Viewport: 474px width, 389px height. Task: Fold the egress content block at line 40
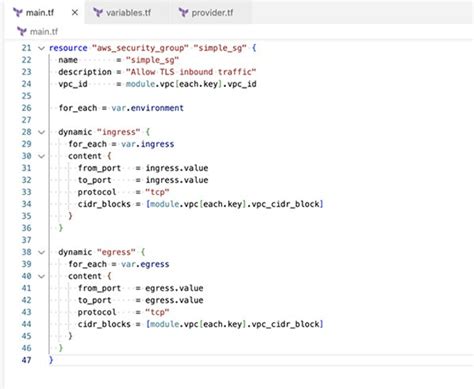41,276
